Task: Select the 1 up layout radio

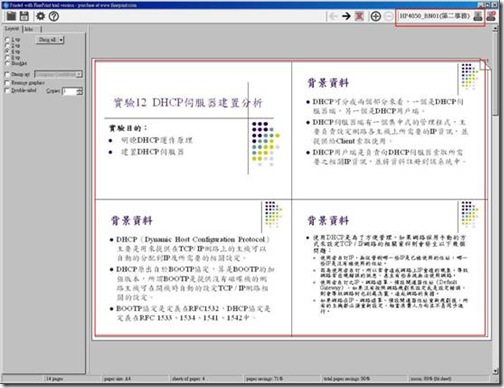Action: [x=7, y=39]
